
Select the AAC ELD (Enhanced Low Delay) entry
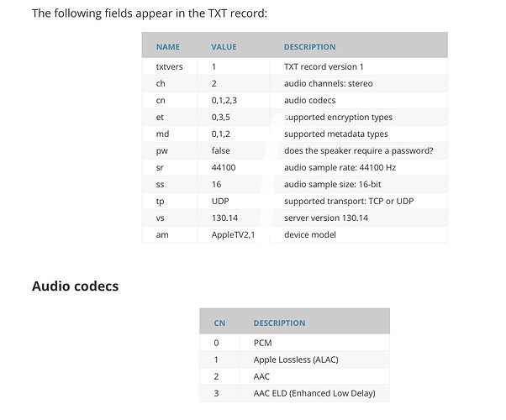(314, 393)
